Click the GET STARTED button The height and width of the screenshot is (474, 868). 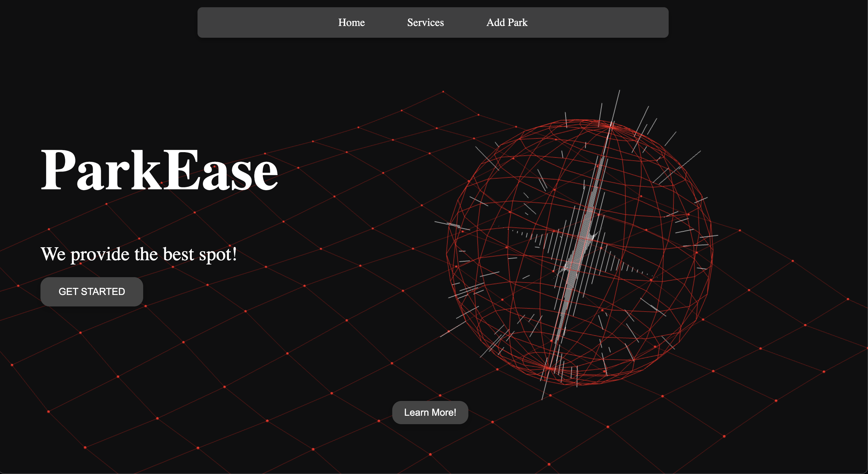pos(92,291)
